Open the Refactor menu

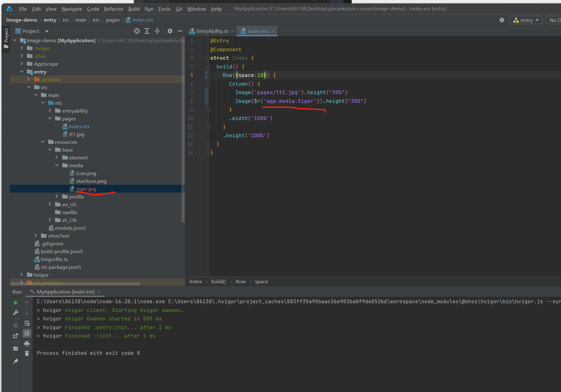113,9
